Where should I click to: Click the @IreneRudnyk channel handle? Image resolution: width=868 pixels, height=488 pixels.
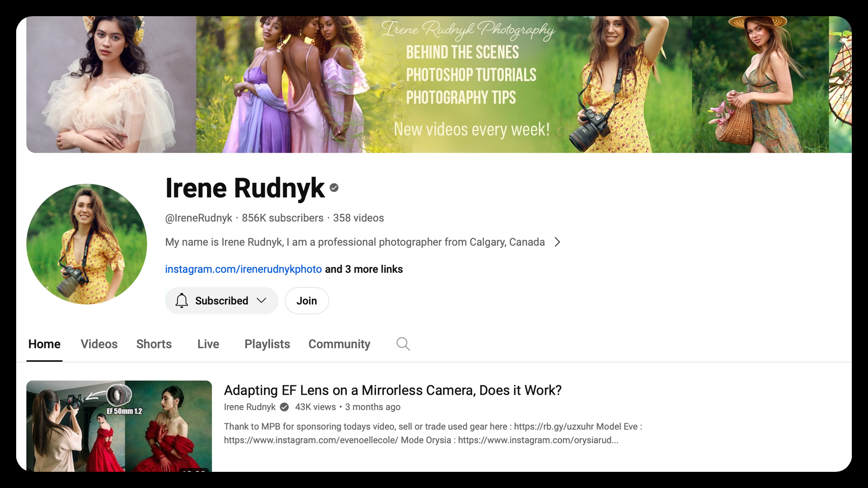(199, 218)
